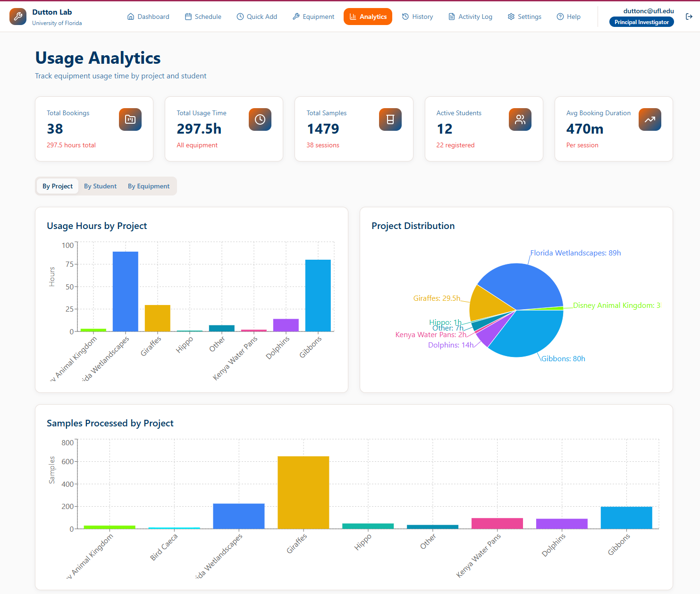The image size is (700, 594).
Task: View the Activity Log
Action: [470, 17]
